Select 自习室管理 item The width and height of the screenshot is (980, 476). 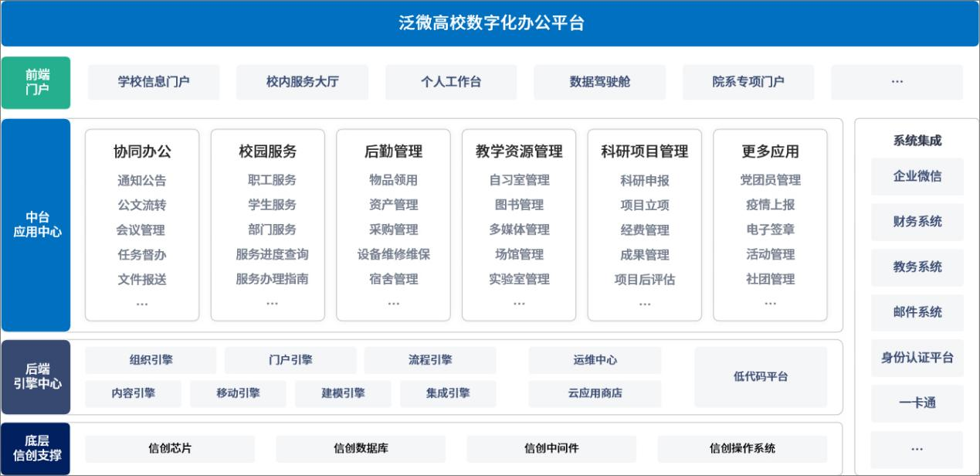point(519,180)
